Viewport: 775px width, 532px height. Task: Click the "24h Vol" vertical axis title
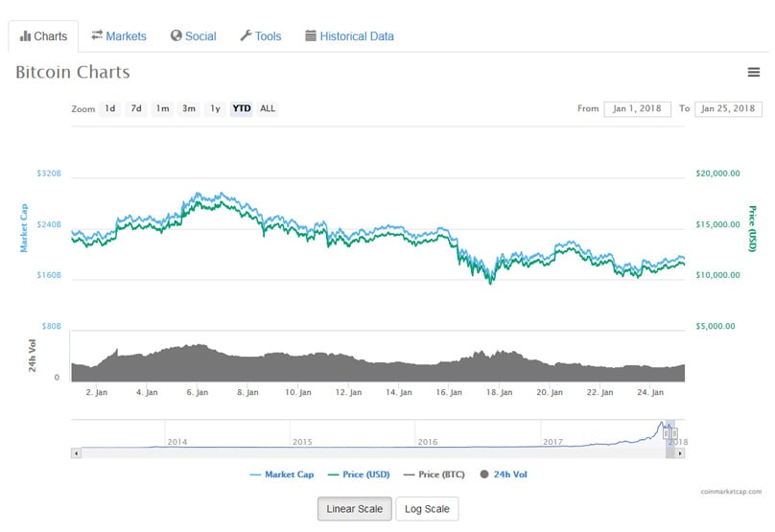point(32,356)
